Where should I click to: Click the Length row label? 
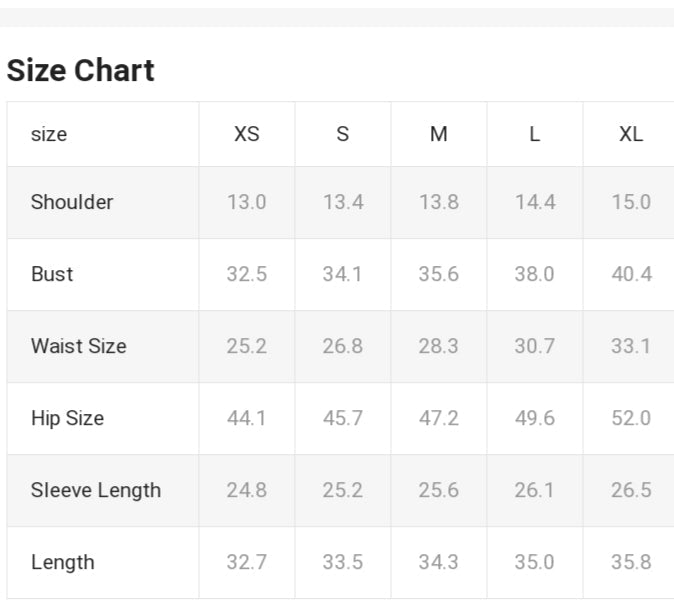[x=62, y=562]
